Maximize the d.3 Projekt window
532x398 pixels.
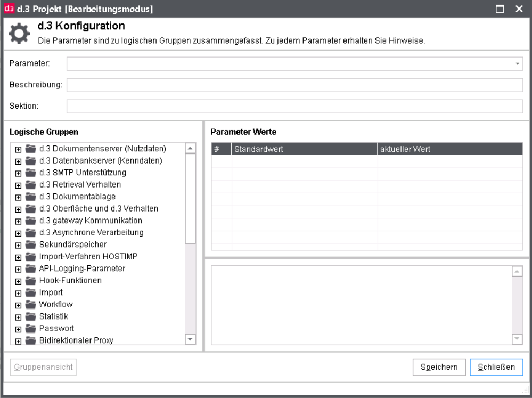click(500, 9)
